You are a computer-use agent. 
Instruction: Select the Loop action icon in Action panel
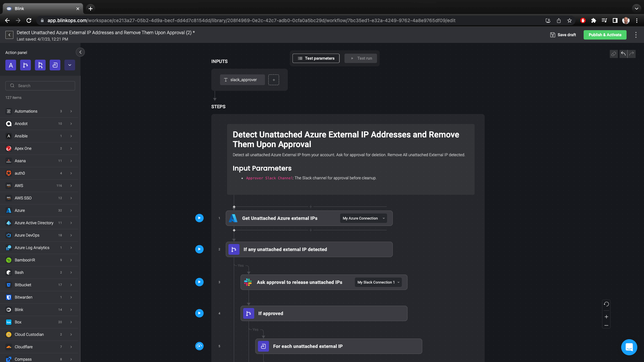[x=55, y=65]
